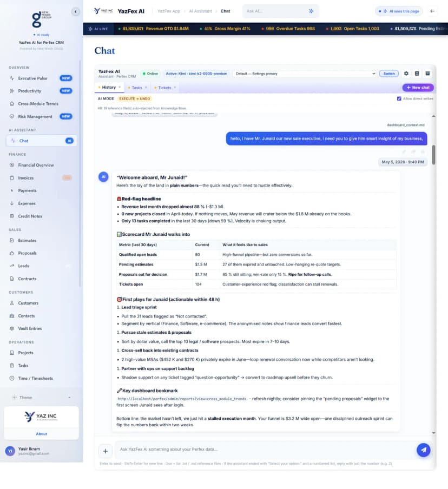Open the cross_module_trends dashboard URL

pos(182,399)
